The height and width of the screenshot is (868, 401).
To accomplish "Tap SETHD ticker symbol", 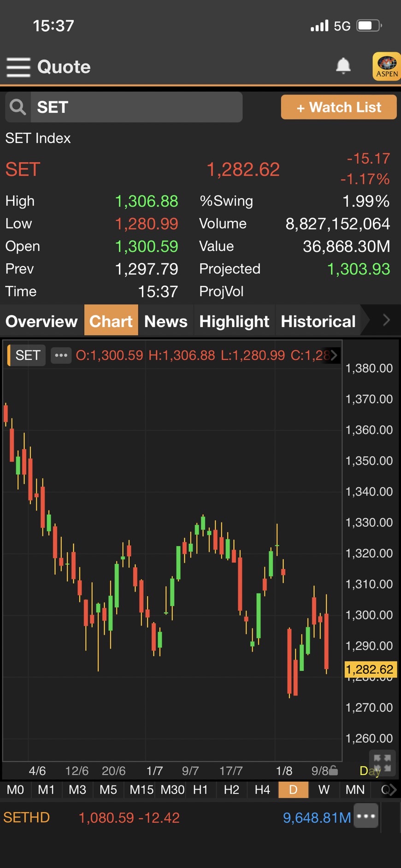I will coord(26,817).
